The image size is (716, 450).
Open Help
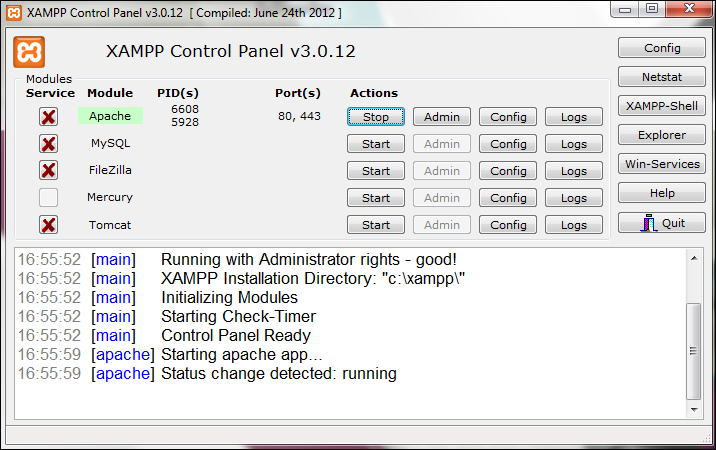pyautogui.click(x=662, y=193)
